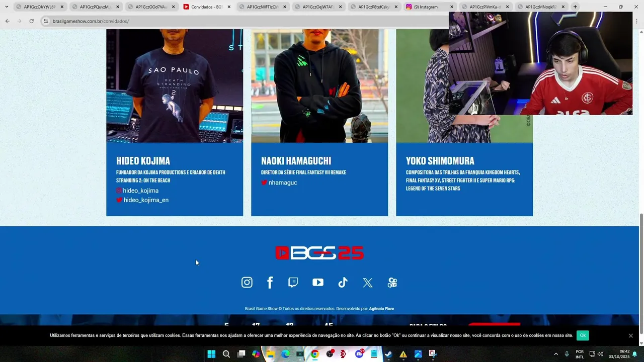644x362 pixels.
Task: Open File Explorer from the taskbar
Action: pos(271,354)
